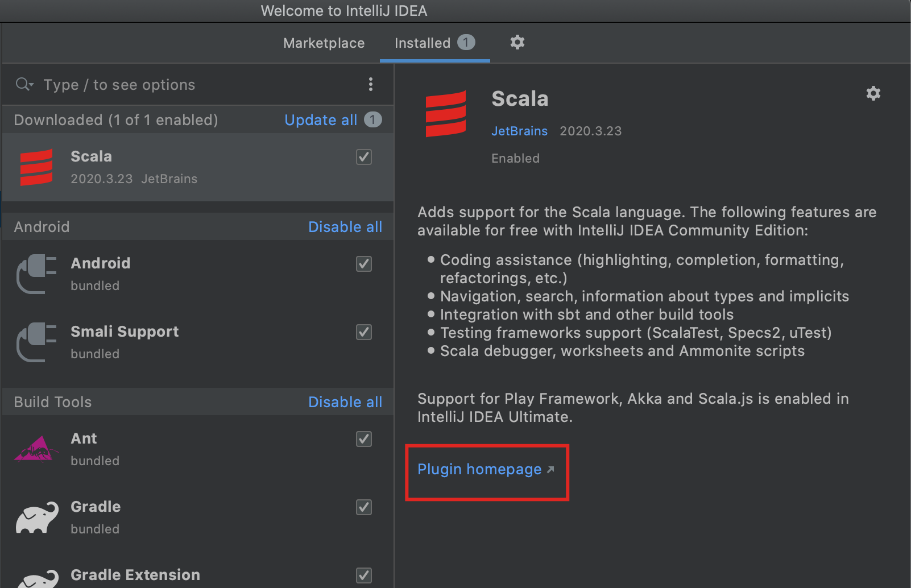Select the Android plugin icon
The height and width of the screenshot is (588, 911).
coord(36,274)
